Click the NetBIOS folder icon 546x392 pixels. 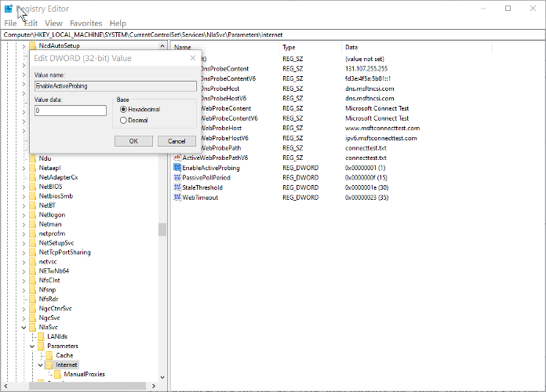(x=32, y=187)
